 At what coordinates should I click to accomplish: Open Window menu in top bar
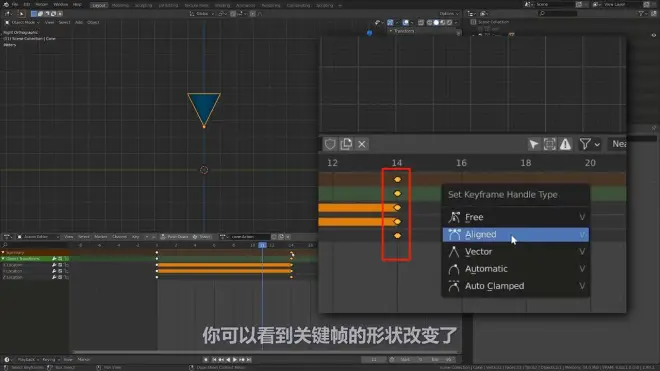61,4
